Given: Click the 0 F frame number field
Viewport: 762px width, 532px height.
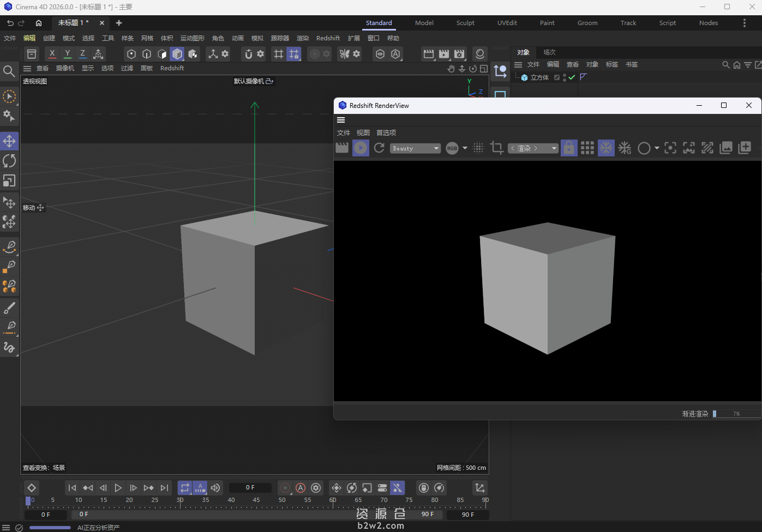Looking at the screenshot, I should [x=250, y=487].
